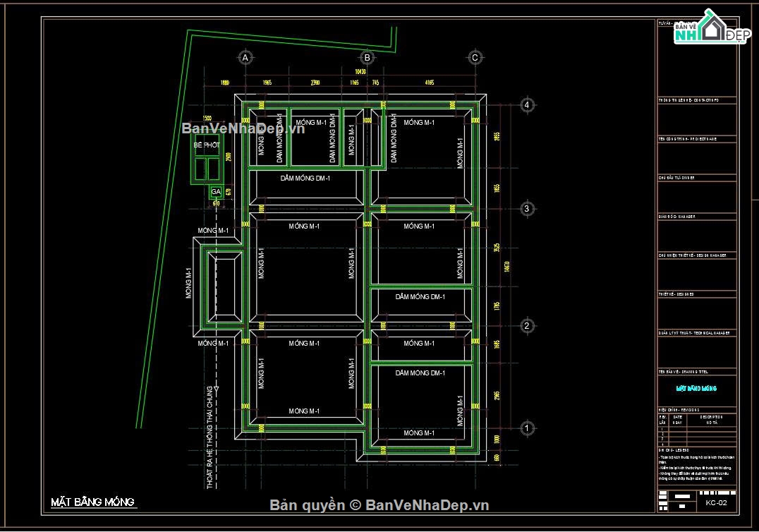Select the row axis bubble numbered 3
759x532 pixels.
526,209
